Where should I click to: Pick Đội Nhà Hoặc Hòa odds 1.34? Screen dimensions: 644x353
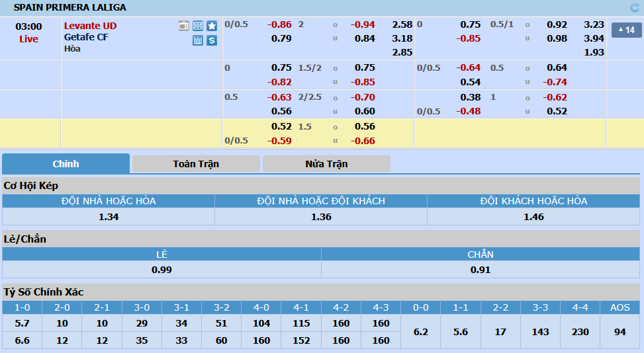pos(109,217)
